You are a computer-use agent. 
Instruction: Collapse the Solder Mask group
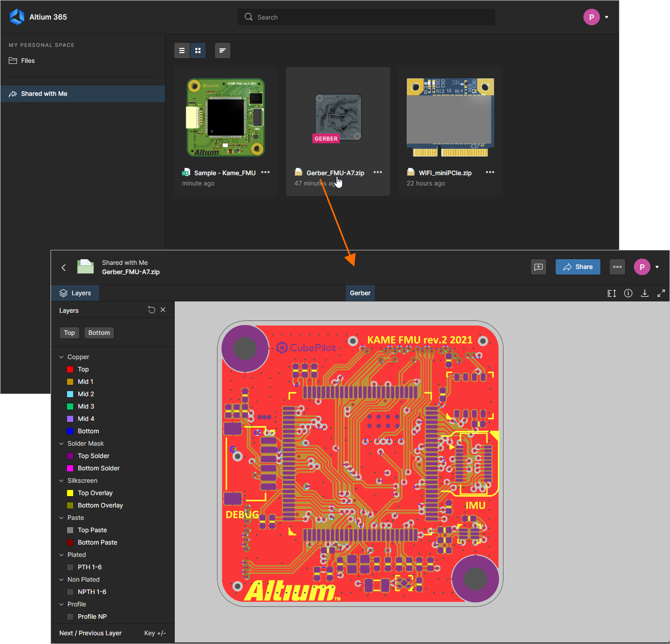point(61,443)
